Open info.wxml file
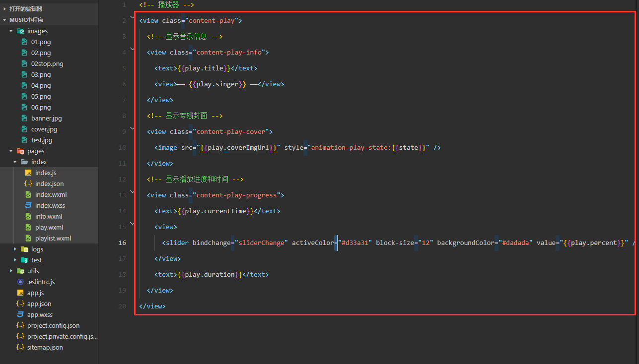 tap(49, 217)
